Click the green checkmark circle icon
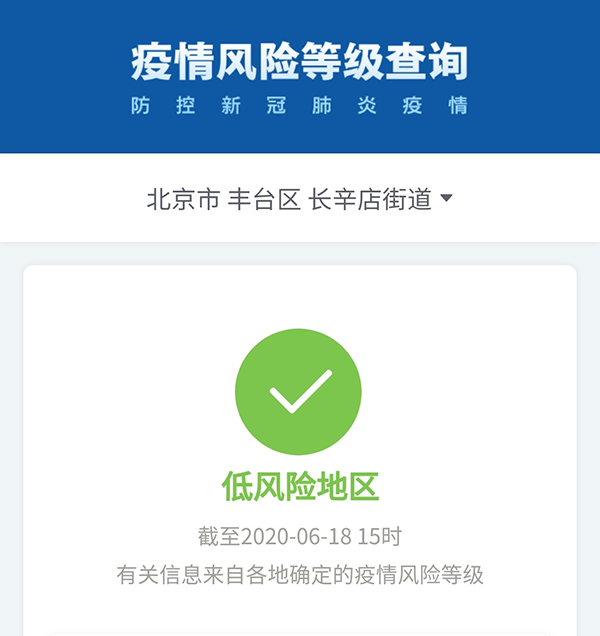600x636 pixels. coord(298,391)
